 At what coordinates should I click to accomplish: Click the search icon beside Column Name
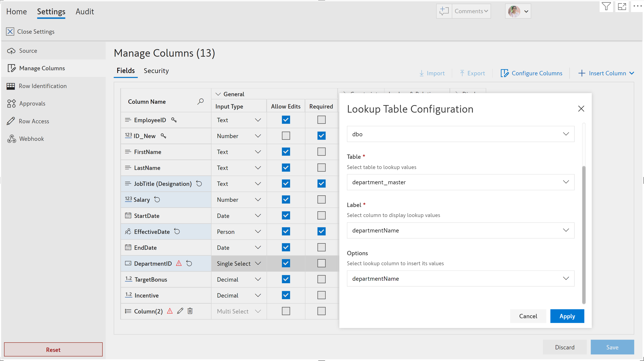(x=200, y=101)
